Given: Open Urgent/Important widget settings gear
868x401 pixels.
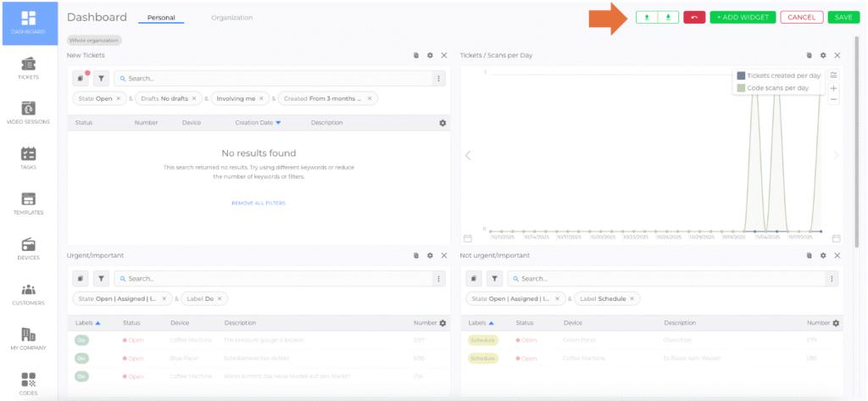Looking at the screenshot, I should point(430,255).
